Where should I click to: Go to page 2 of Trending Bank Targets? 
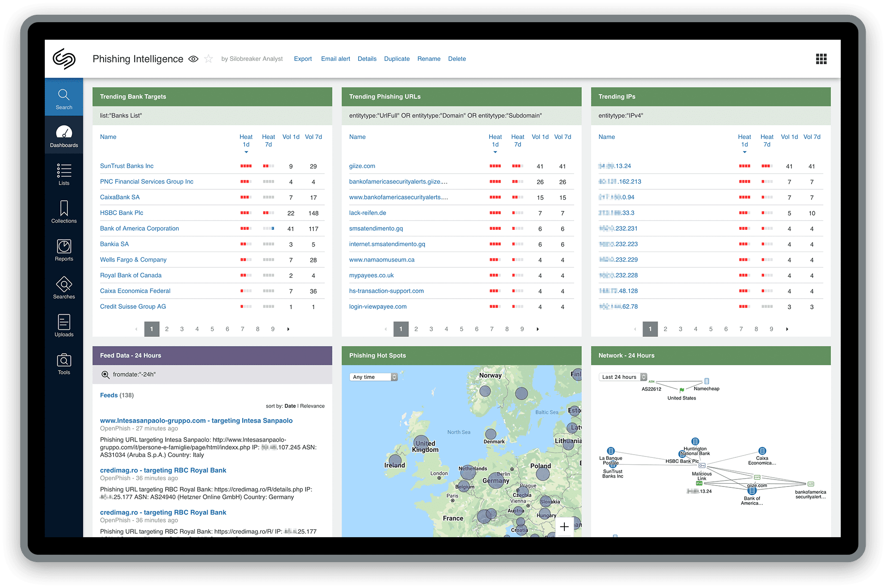(x=167, y=329)
